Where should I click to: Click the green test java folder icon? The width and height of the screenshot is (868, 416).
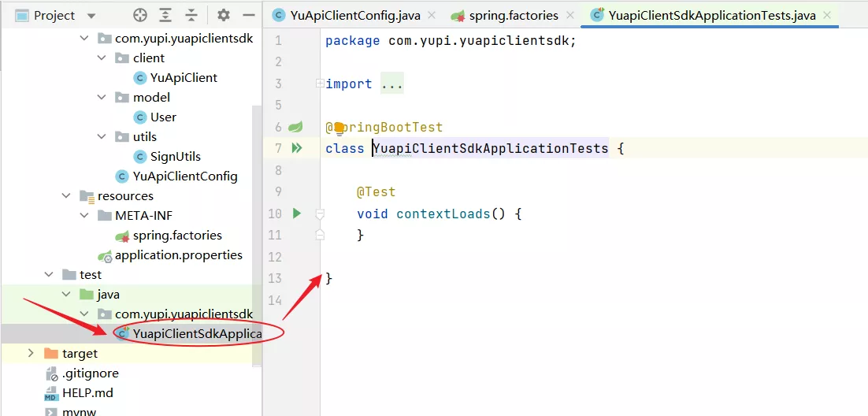[87, 294]
